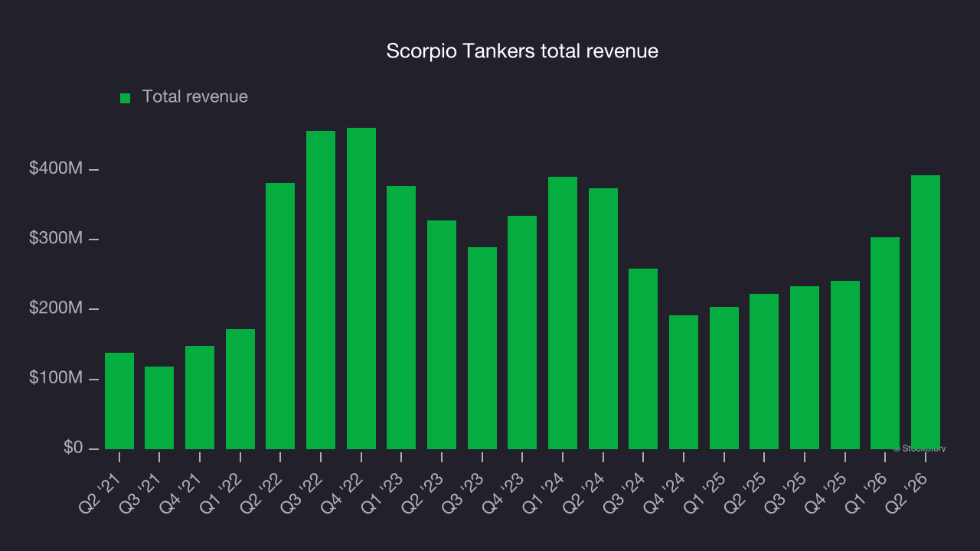Select the Q2 '23 revenue bar
The width and height of the screenshot is (980, 551).
(x=442, y=334)
